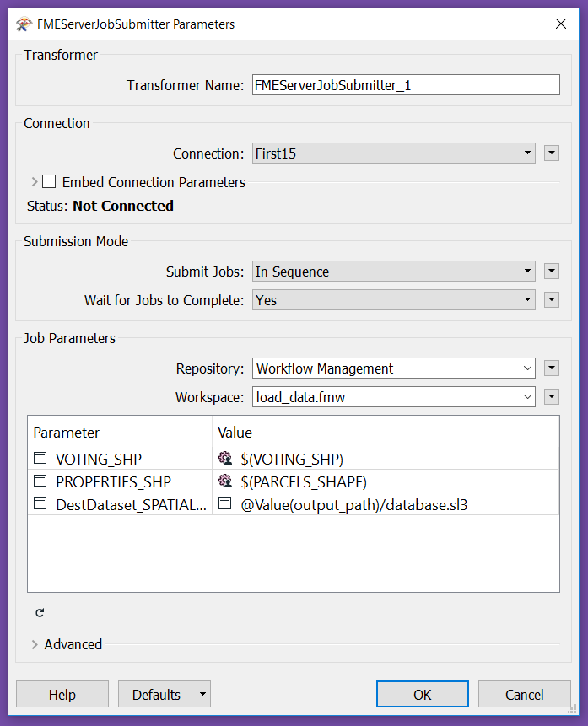Click the gear icon beside $(VOTING_SHP)
This screenshot has width=588, height=726.
tap(225, 459)
